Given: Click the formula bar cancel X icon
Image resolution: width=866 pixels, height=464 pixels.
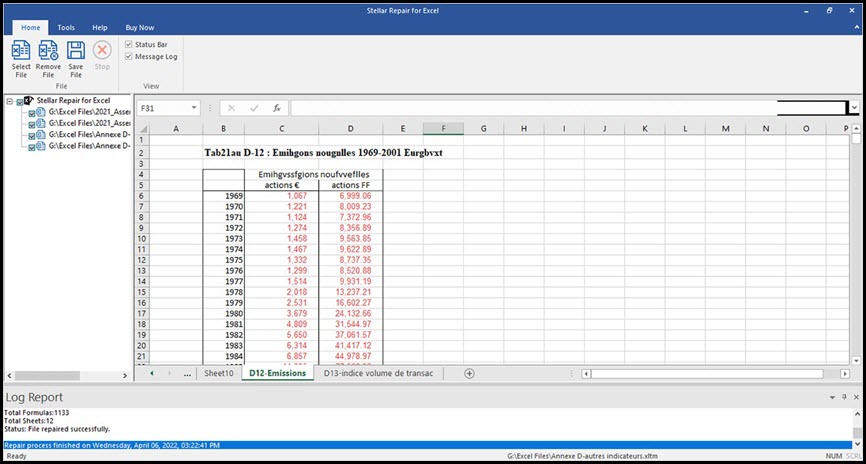Looking at the screenshot, I should click(x=231, y=108).
